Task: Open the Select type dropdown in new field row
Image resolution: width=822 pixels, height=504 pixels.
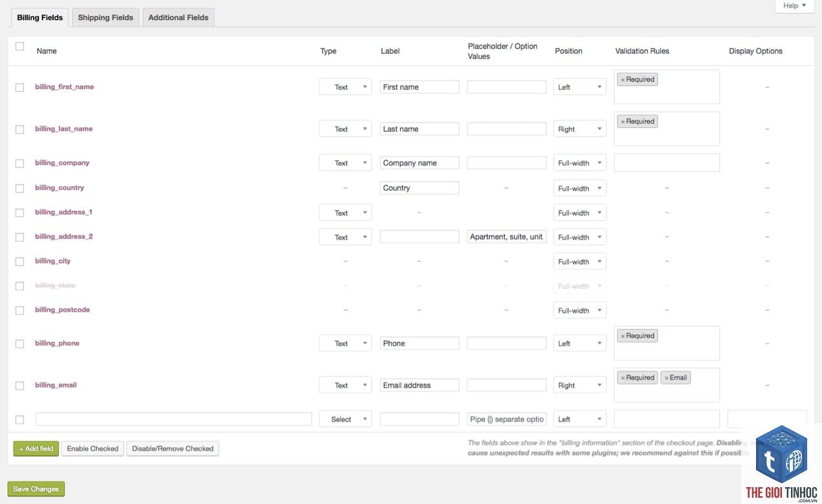Action: [345, 419]
